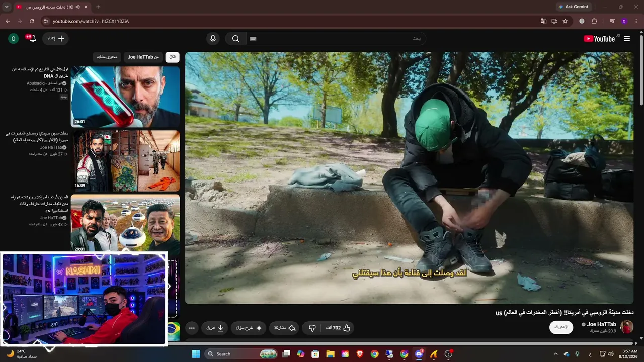644x362 pixels.
Task: Close the YouTube browser tab
Action: tap(86, 7)
